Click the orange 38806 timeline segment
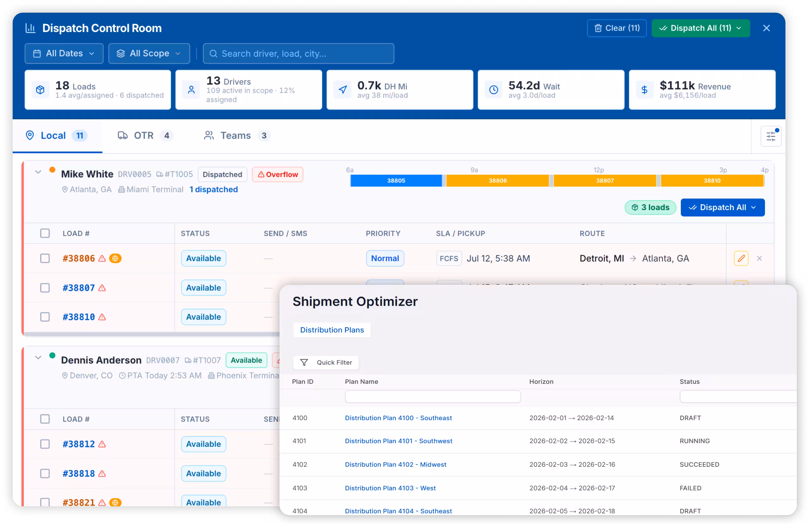 click(497, 181)
